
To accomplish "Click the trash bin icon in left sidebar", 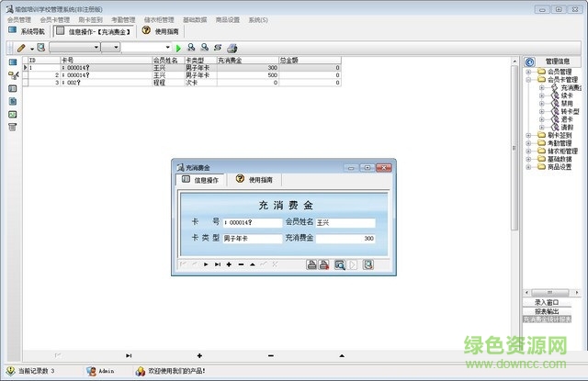I will (12, 127).
